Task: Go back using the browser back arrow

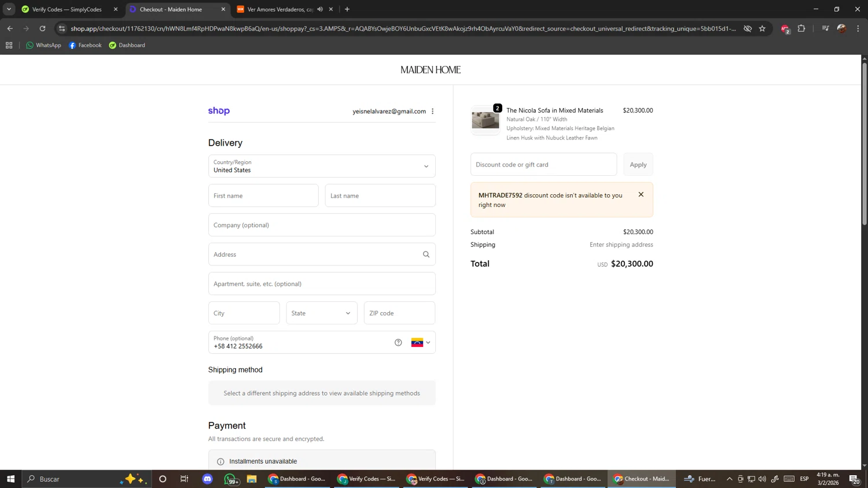Action: tap(10, 28)
